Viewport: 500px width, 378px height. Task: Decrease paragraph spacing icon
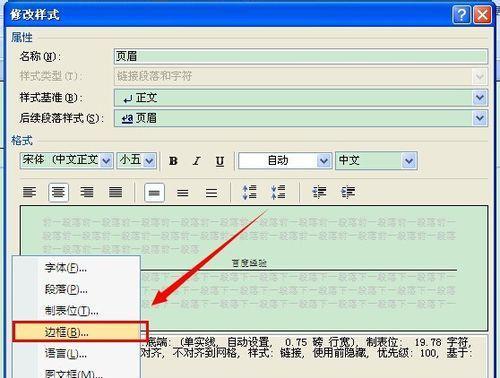[x=278, y=192]
